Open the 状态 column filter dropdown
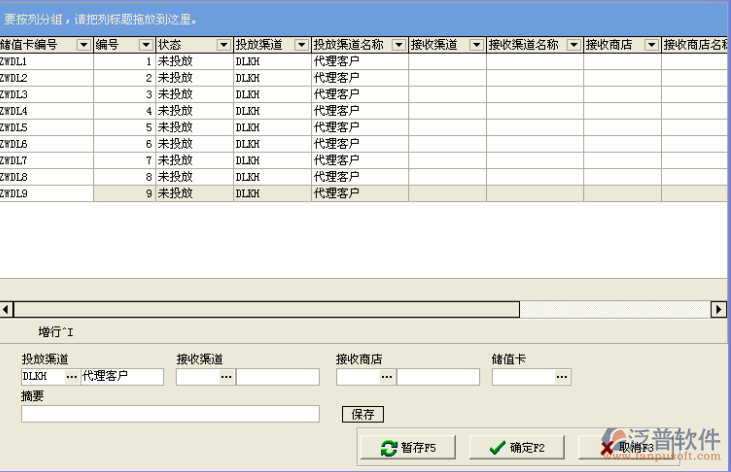Viewport: 731px width, 472px height. pyautogui.click(x=223, y=45)
